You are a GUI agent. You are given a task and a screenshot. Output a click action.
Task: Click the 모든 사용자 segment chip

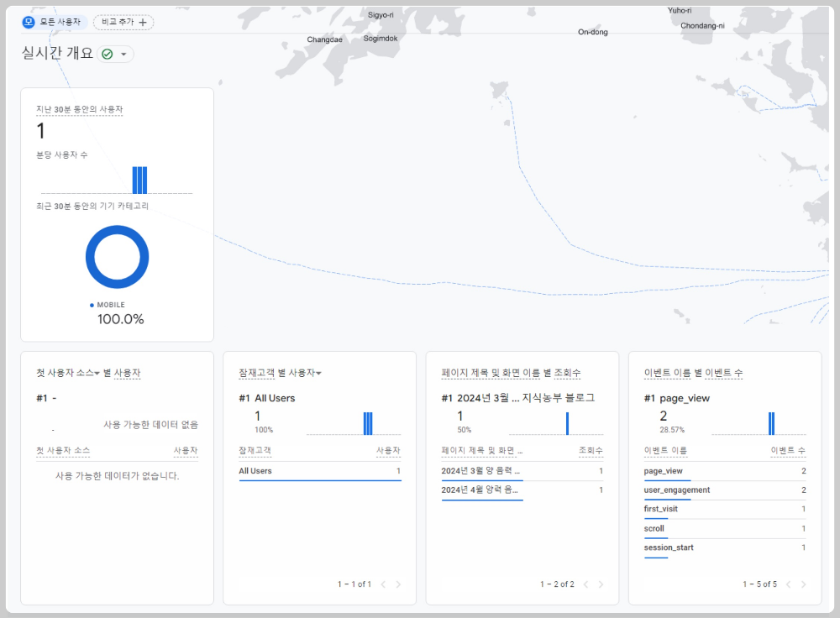coord(53,22)
